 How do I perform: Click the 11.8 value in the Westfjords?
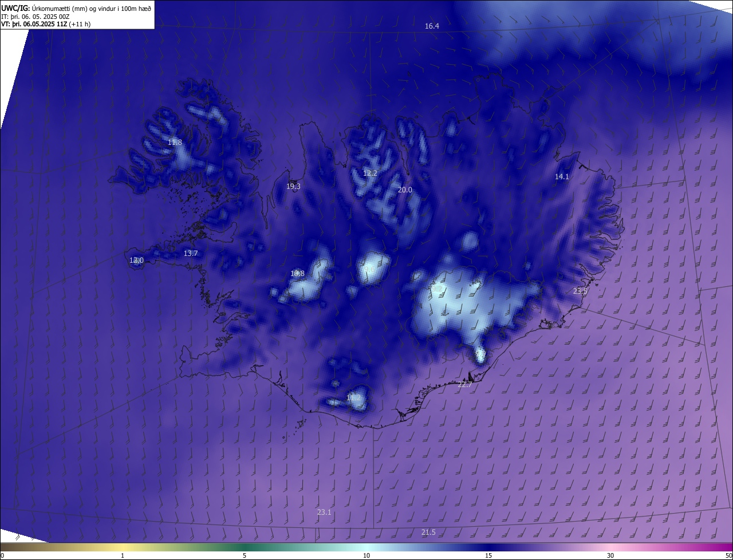click(175, 142)
